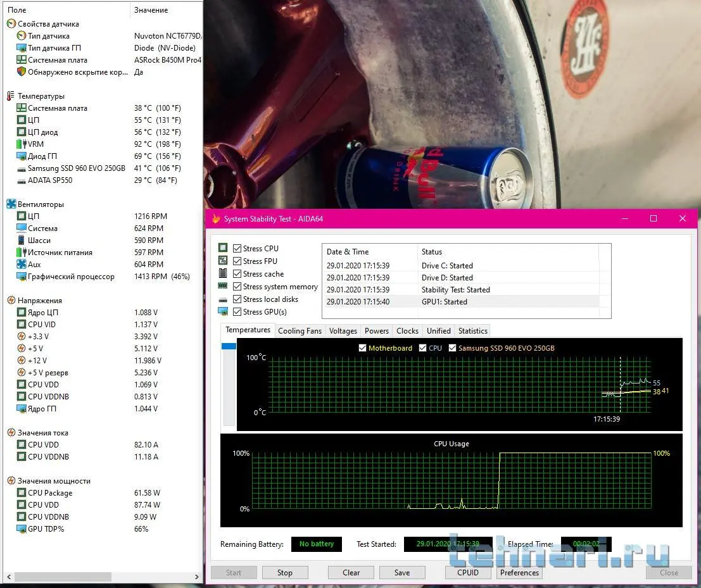701x588 pixels.
Task: Click the Samsung SSD 960 EVO drive icon
Action: pos(22,169)
